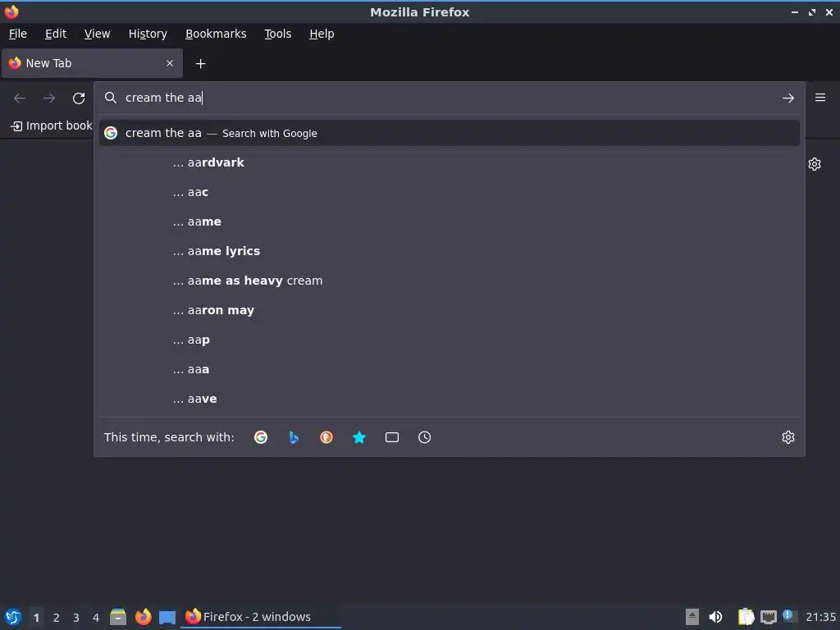The image size is (840, 630).
Task: Search open tabs using tabs icon
Action: (x=391, y=437)
